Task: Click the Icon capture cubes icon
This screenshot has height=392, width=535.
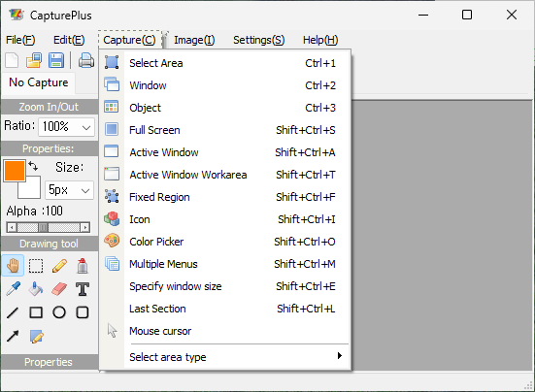Action: coord(112,219)
